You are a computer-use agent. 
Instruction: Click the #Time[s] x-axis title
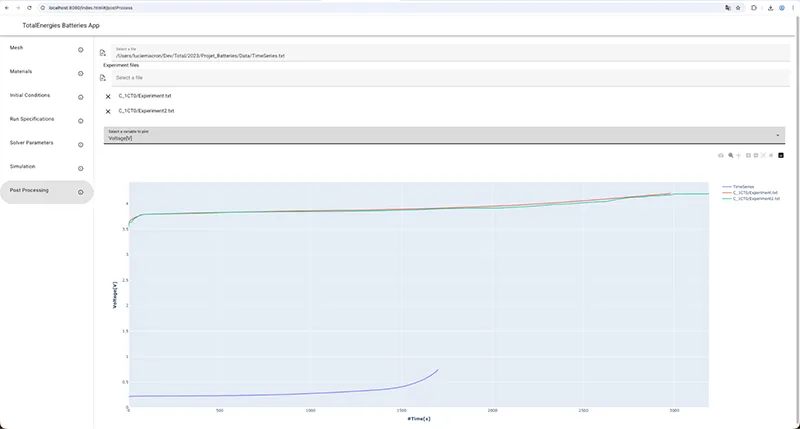point(419,419)
